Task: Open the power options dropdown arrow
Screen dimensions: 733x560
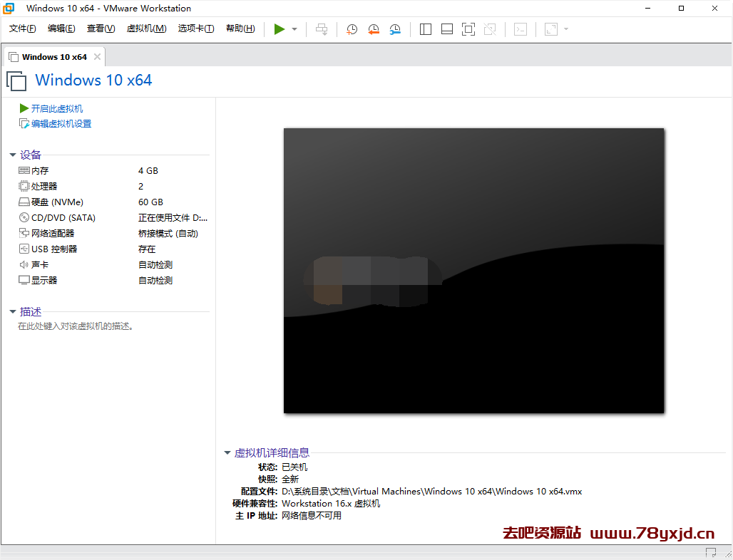Action: [294, 29]
